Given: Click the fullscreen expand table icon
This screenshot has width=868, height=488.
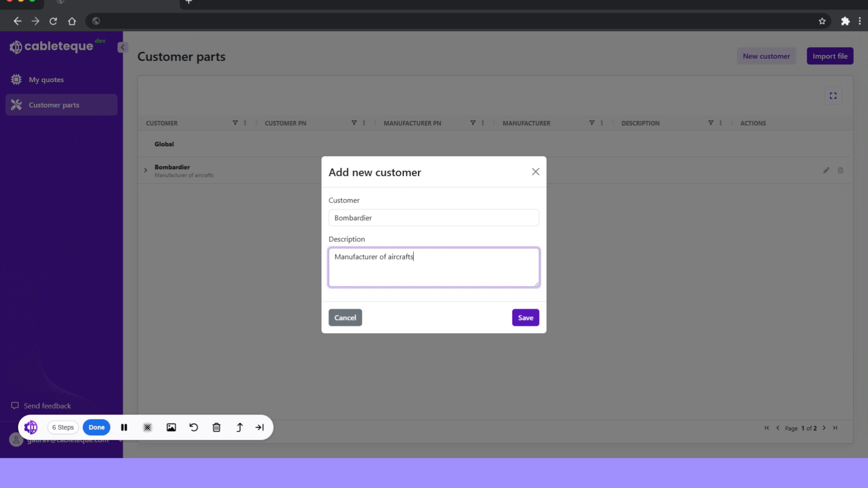Looking at the screenshot, I should coord(833,96).
